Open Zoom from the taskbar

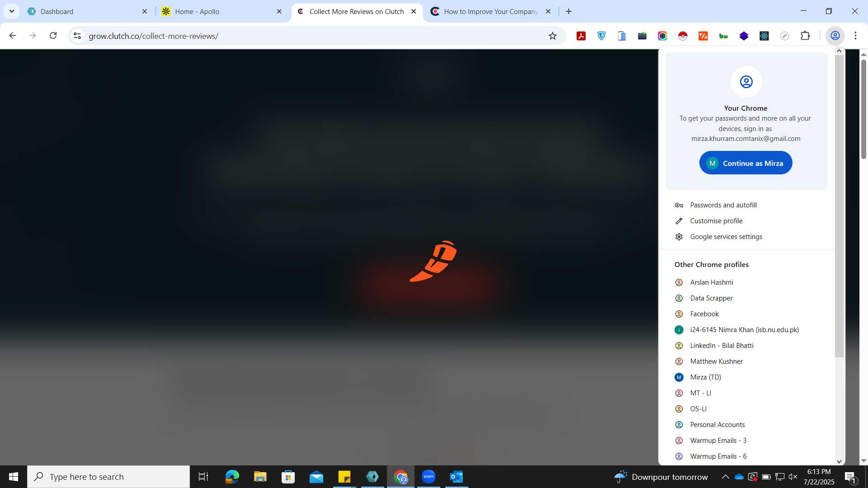[428, 477]
